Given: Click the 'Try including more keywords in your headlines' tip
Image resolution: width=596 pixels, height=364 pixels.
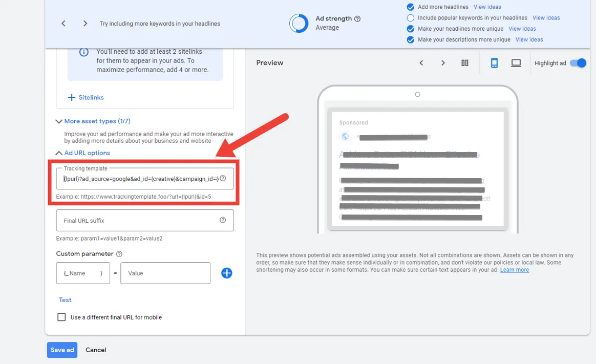Looking at the screenshot, I should click(160, 24).
